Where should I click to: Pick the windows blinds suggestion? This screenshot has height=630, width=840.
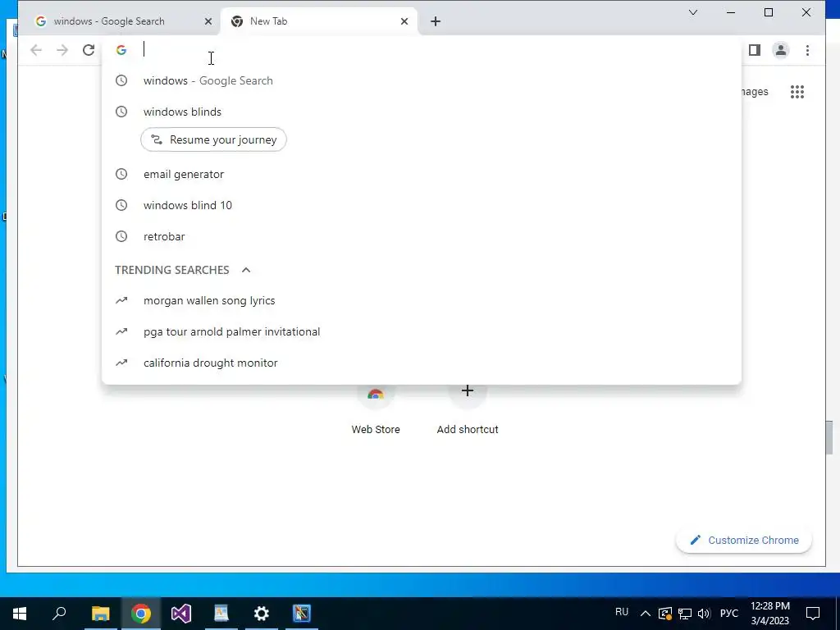tap(422, 112)
